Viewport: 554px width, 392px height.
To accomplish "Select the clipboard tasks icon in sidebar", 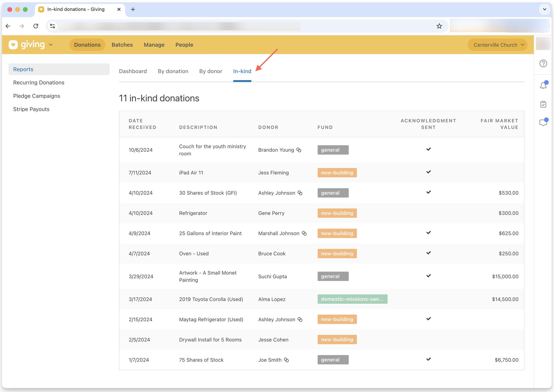I will pos(543,104).
